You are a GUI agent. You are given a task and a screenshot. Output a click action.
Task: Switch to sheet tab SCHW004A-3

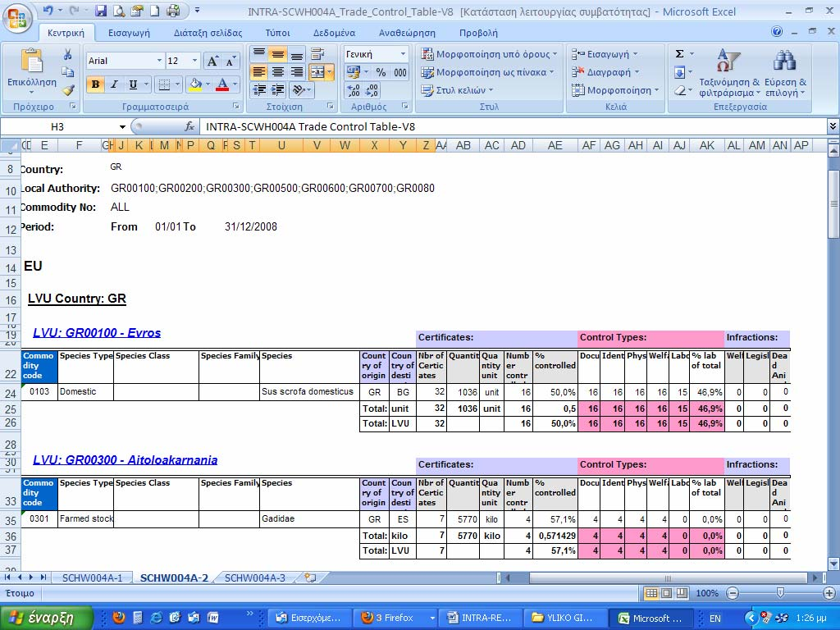pos(255,577)
